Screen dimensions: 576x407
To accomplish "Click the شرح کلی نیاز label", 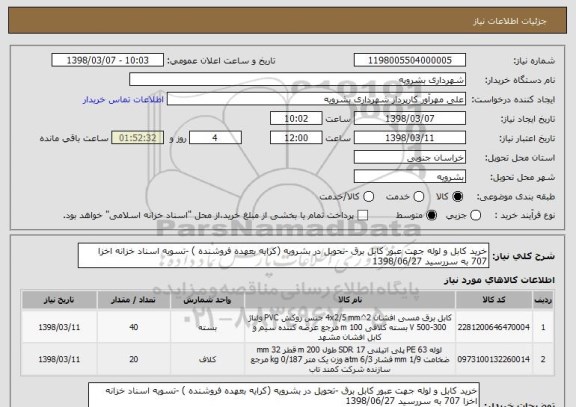I will point(523,256).
